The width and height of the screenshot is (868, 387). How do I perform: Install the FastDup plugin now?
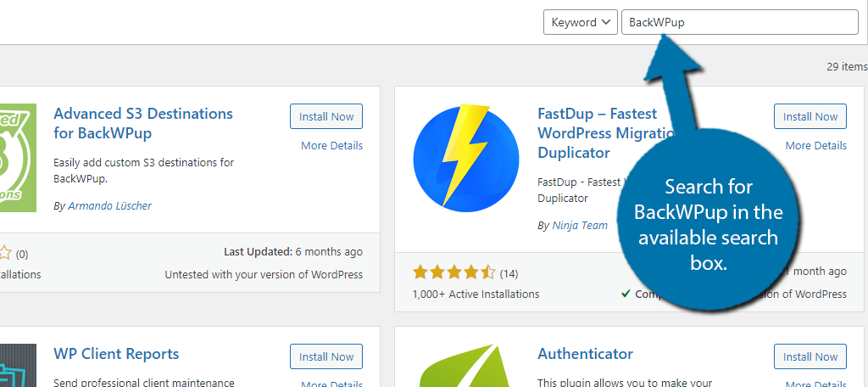tap(810, 116)
